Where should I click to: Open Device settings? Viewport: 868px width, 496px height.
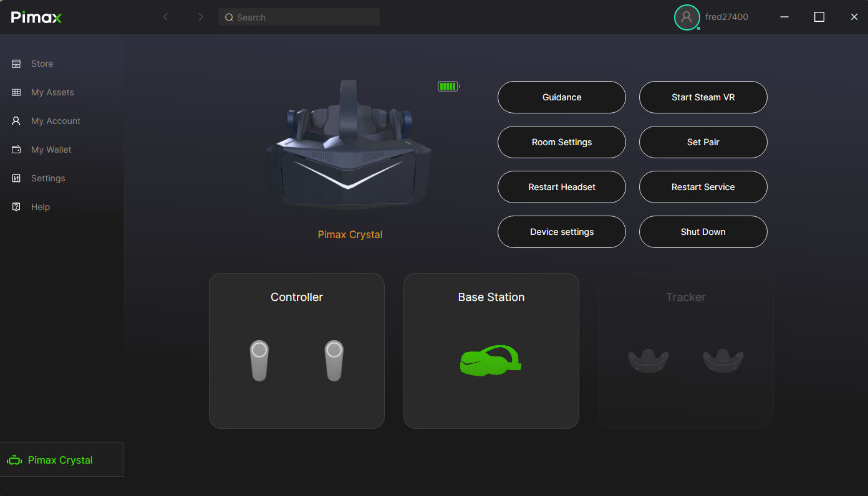(x=562, y=232)
